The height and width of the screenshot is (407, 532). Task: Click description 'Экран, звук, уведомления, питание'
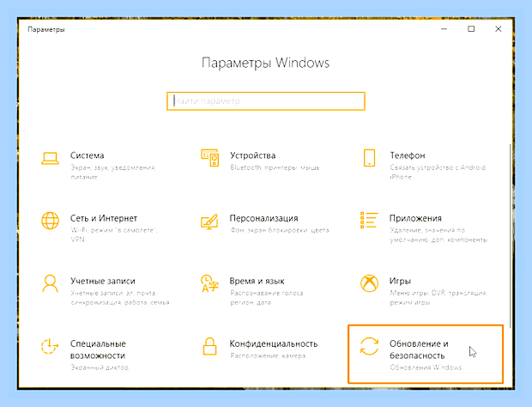113,172
